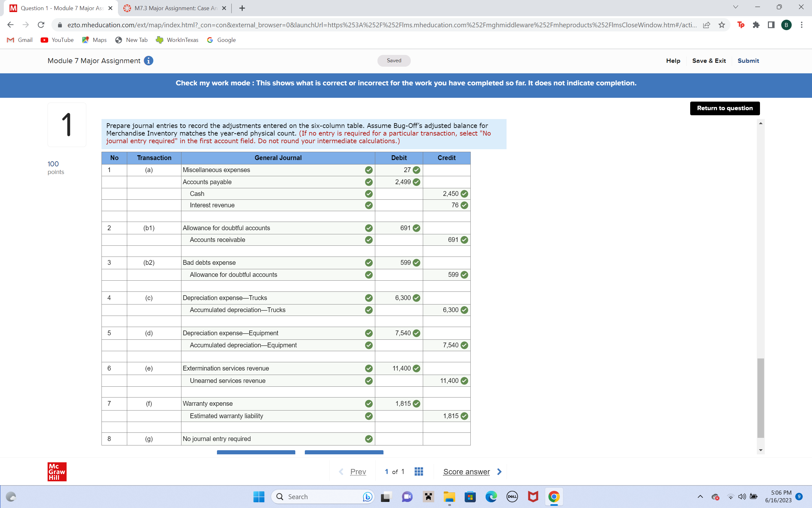
Task: Click the Windows taskbar Search box
Action: click(x=322, y=497)
